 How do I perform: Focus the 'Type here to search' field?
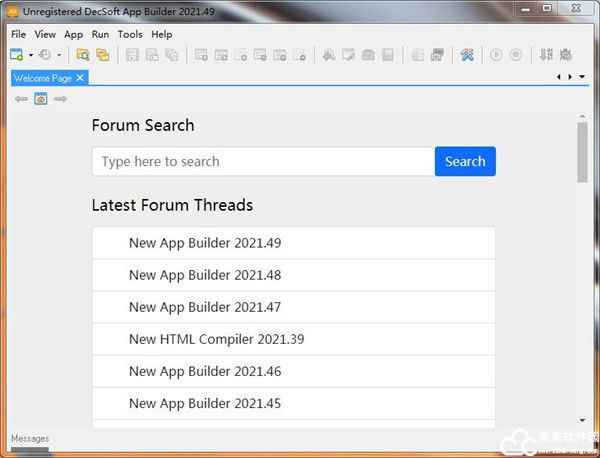[x=264, y=161]
